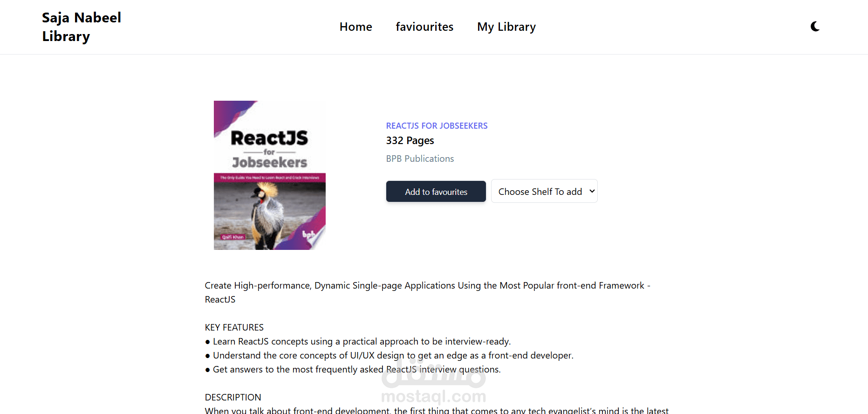Select the REACTJS FOR JOBSEEKERS title

(437, 126)
